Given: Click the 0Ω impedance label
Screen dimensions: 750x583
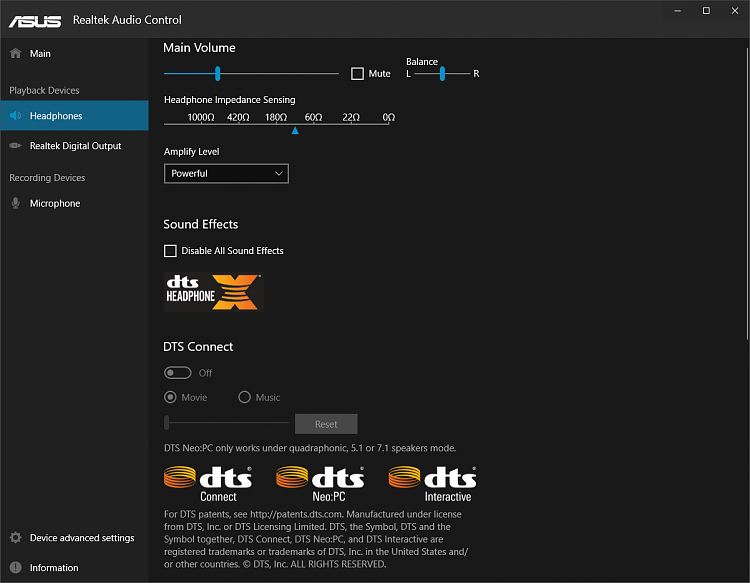Looking at the screenshot, I should [x=389, y=117].
